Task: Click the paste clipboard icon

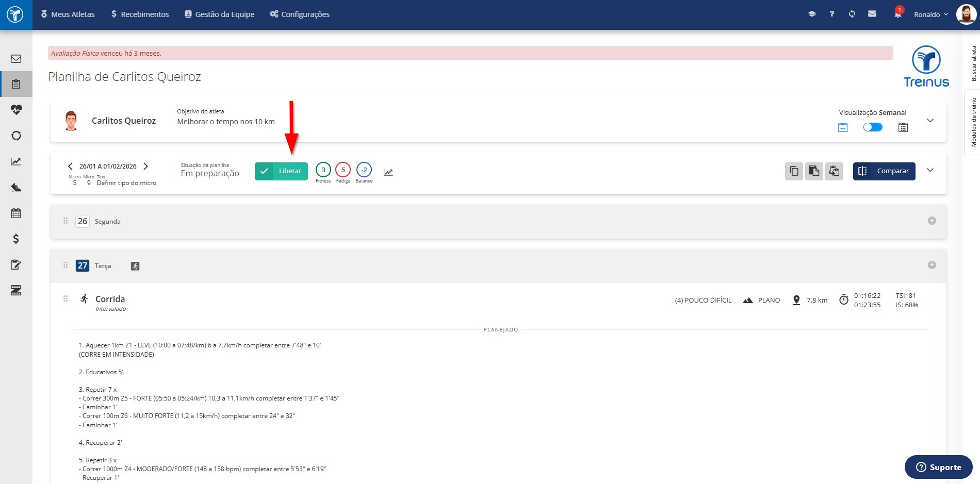Action: [x=814, y=171]
